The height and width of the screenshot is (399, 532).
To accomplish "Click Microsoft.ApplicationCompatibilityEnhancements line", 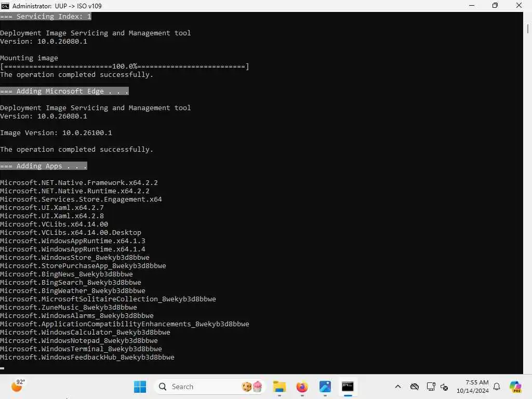I will pyautogui.click(x=125, y=324).
